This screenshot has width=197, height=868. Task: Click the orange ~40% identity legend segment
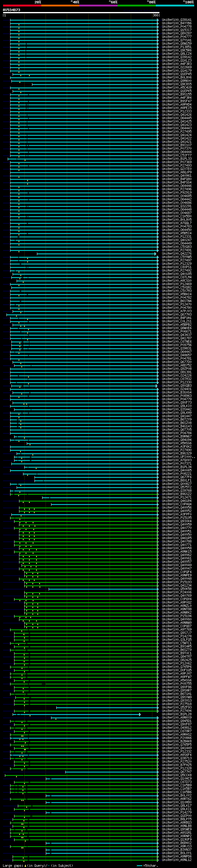tap(60, 6)
